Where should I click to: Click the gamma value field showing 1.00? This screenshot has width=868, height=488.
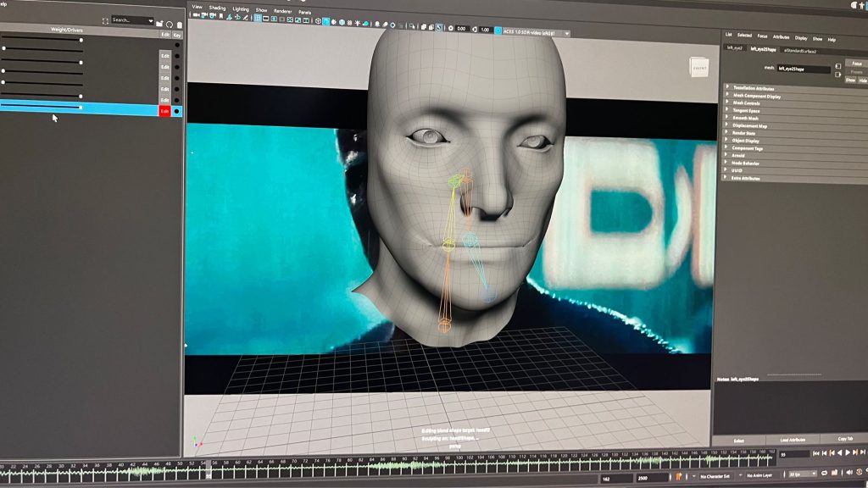pyautogui.click(x=485, y=30)
